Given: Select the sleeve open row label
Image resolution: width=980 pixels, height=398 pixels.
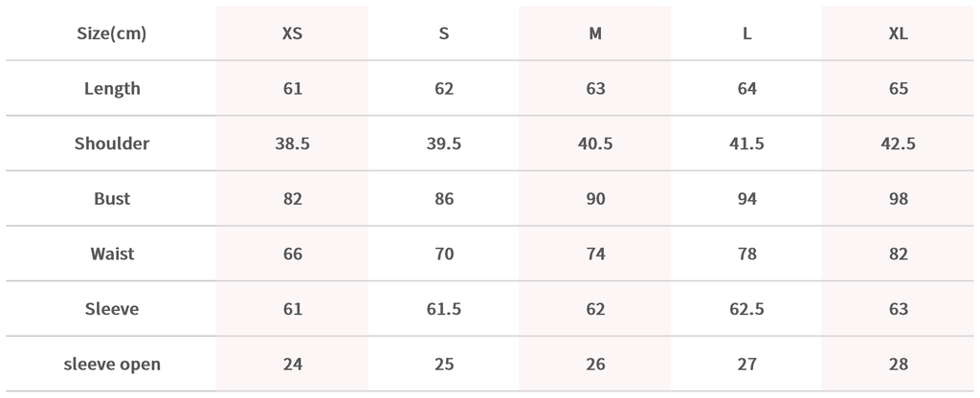Looking at the screenshot, I should pyautogui.click(x=112, y=365).
